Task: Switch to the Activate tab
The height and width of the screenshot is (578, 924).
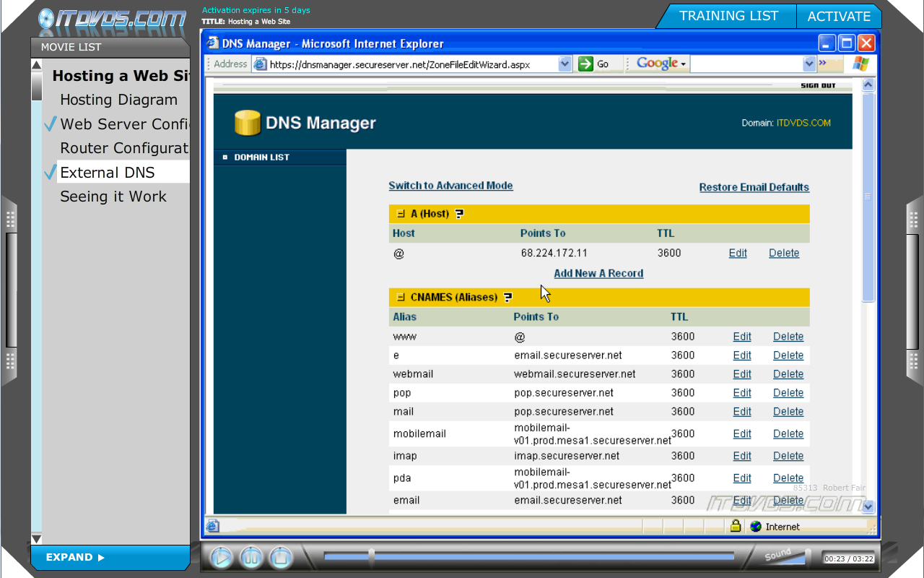Action: pyautogui.click(x=838, y=16)
